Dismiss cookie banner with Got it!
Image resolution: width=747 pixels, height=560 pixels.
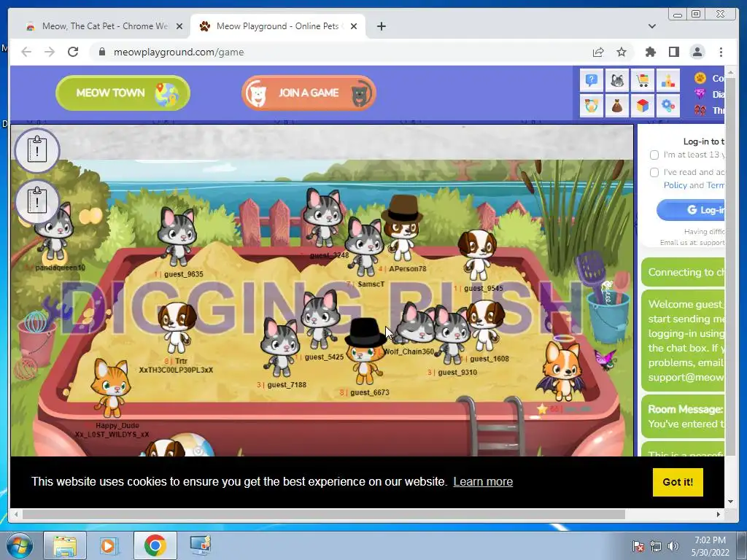coord(678,482)
